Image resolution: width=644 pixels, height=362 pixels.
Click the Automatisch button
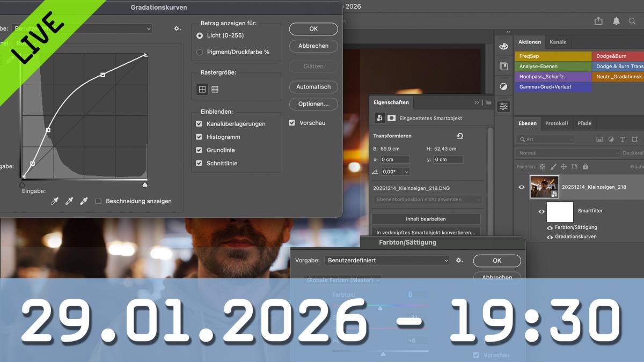[313, 87]
